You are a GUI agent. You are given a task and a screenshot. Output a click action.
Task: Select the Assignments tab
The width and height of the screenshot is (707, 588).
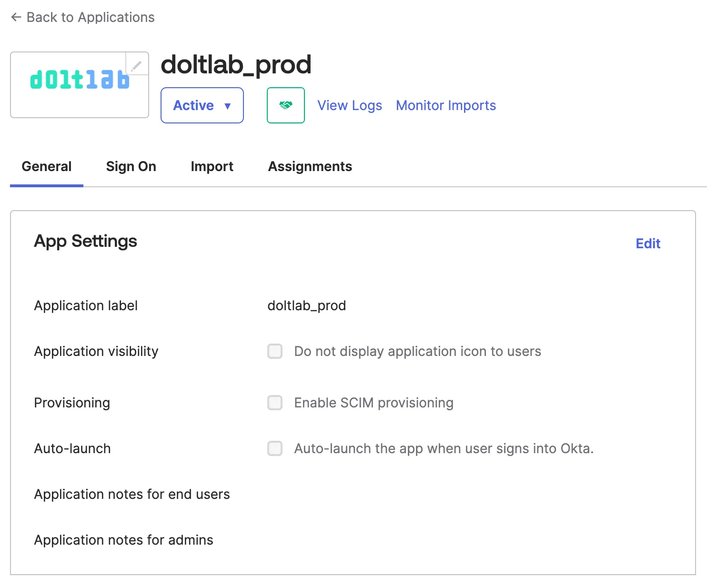pos(310,166)
